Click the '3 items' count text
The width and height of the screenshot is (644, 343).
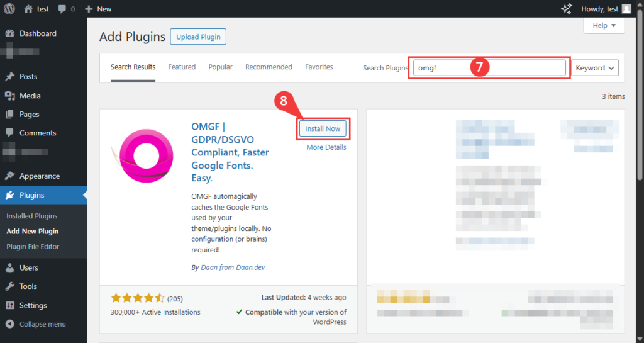point(613,96)
